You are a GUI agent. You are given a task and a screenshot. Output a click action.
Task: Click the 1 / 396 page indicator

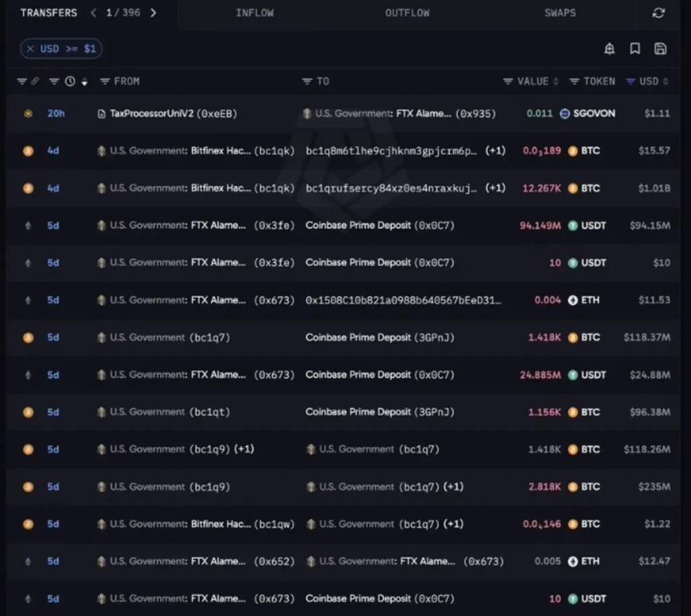pyautogui.click(x=123, y=13)
